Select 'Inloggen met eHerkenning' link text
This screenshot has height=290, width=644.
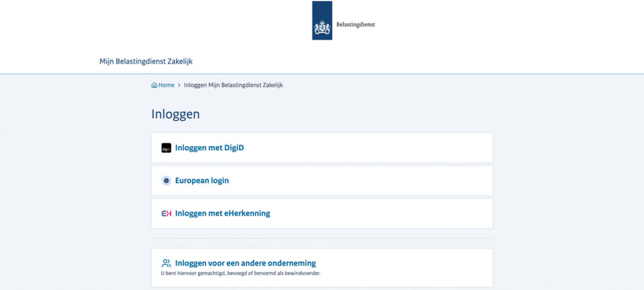223,213
